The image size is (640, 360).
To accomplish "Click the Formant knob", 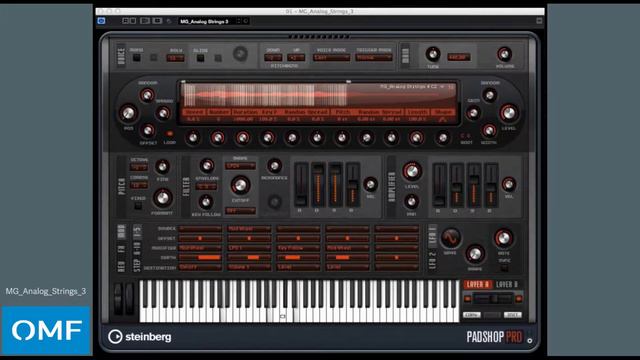I will pos(162,198).
